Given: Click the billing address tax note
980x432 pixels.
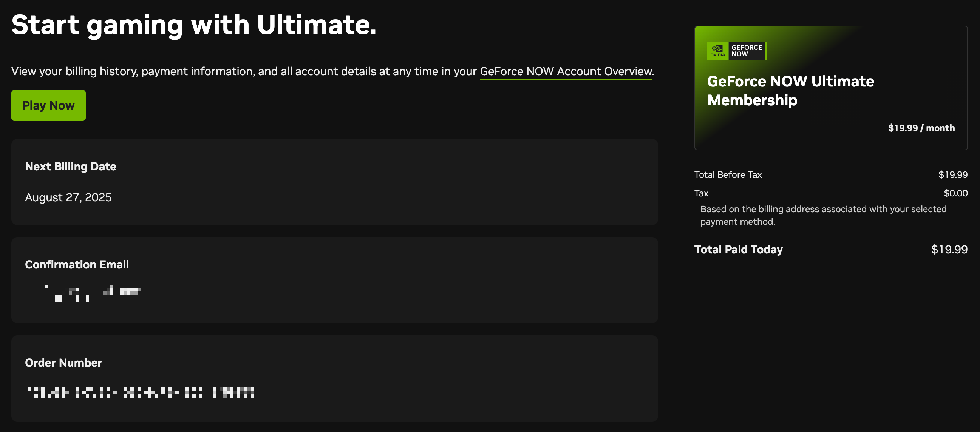Looking at the screenshot, I should tap(823, 215).
